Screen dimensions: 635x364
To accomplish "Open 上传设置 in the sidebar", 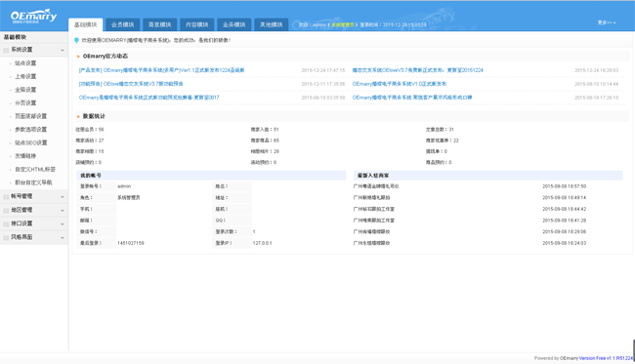I will point(25,76).
